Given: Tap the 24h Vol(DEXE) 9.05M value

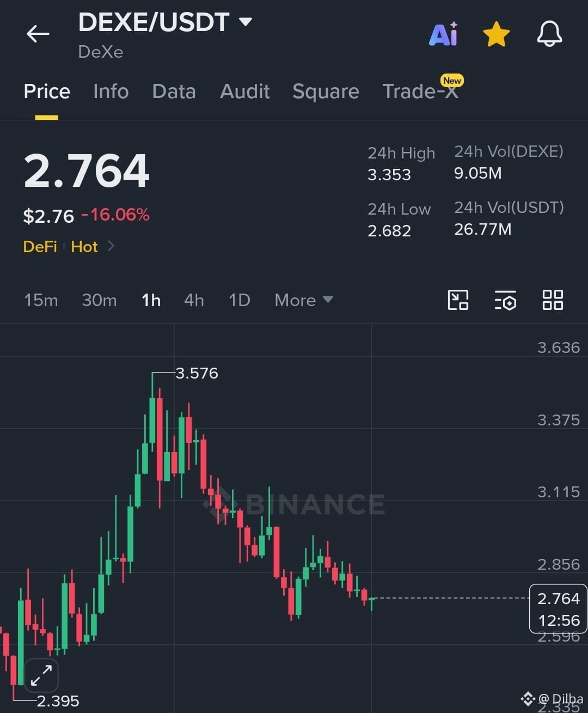Looking at the screenshot, I should [x=477, y=173].
